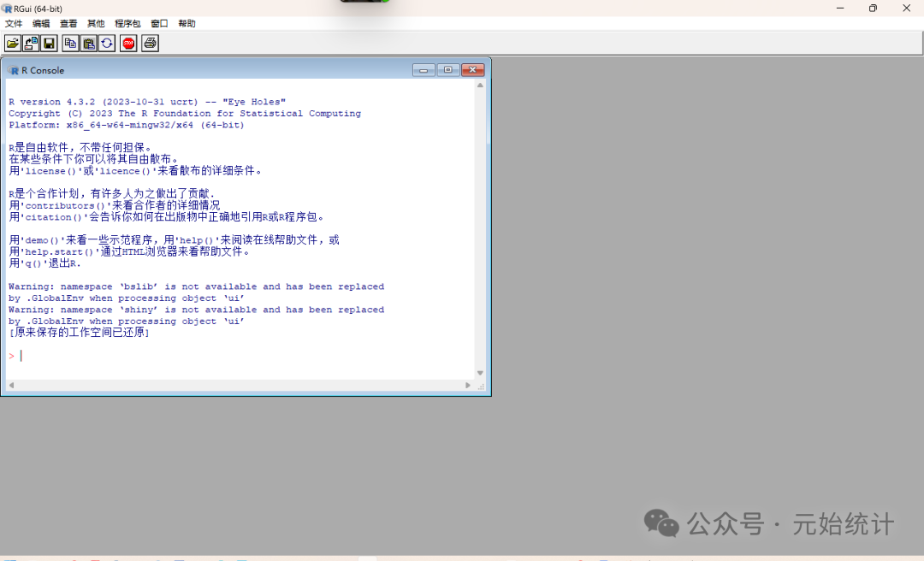This screenshot has width=924, height=561.
Task: Click the R Console horizontal scrollbar right arrow
Action: pyautogui.click(x=468, y=386)
